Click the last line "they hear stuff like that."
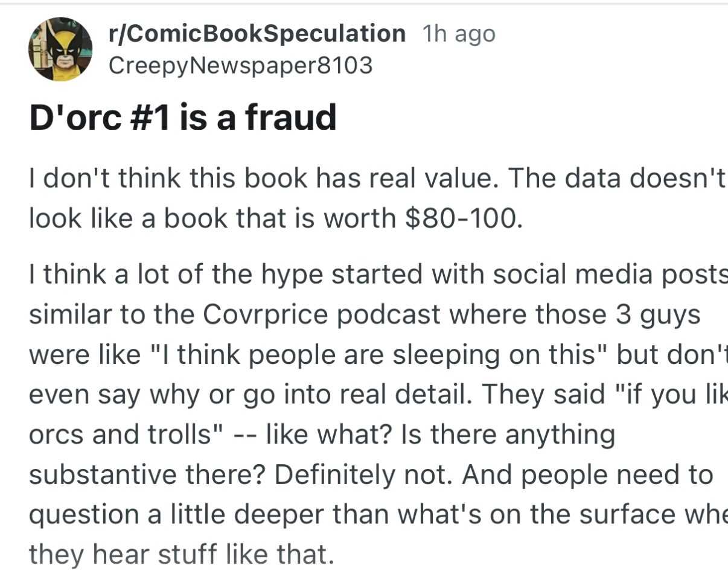 pyautogui.click(x=181, y=553)
